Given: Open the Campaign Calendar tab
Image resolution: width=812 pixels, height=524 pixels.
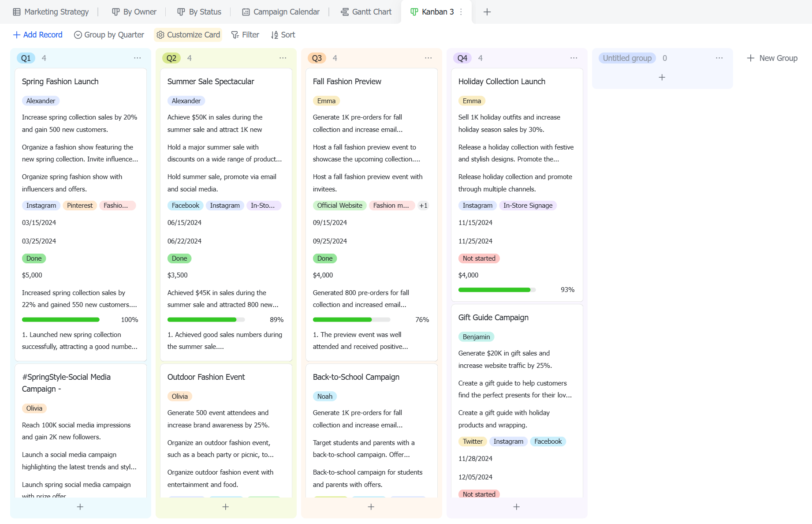Looking at the screenshot, I should tap(281, 12).
